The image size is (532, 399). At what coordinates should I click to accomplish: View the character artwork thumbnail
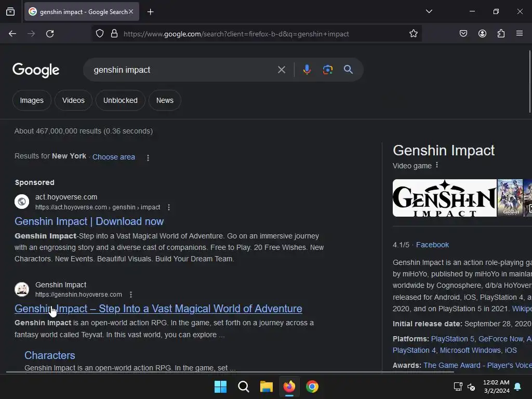tap(510, 198)
